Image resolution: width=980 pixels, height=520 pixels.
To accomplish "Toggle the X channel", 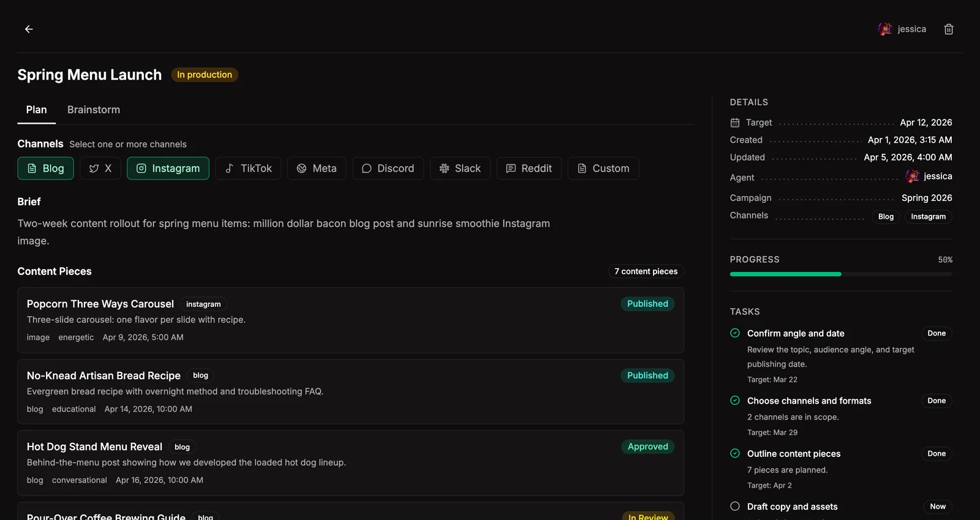I will (x=100, y=168).
